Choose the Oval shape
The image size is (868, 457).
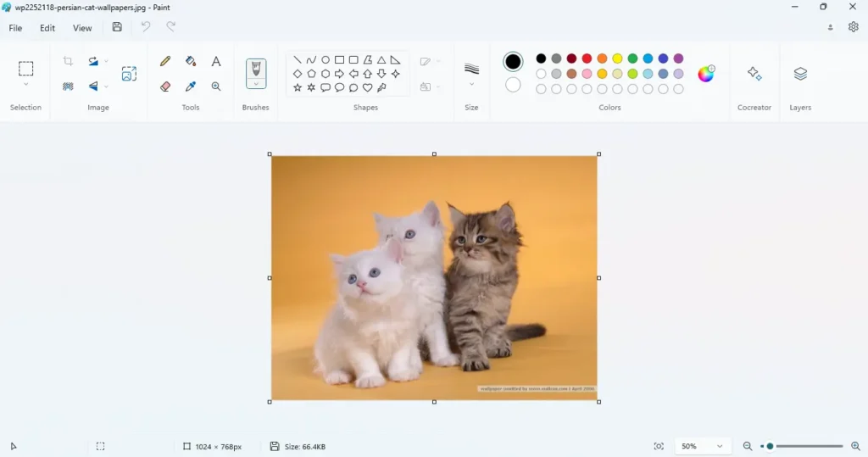point(325,60)
